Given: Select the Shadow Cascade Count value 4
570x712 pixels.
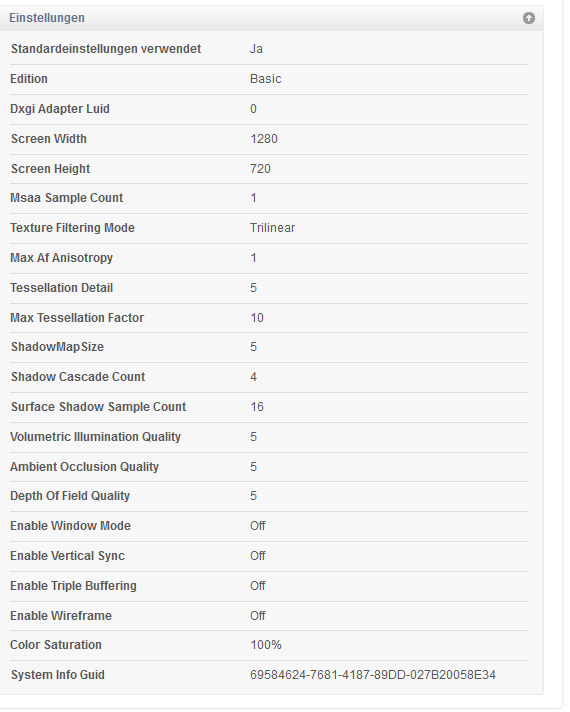Looking at the screenshot, I should point(253,377).
